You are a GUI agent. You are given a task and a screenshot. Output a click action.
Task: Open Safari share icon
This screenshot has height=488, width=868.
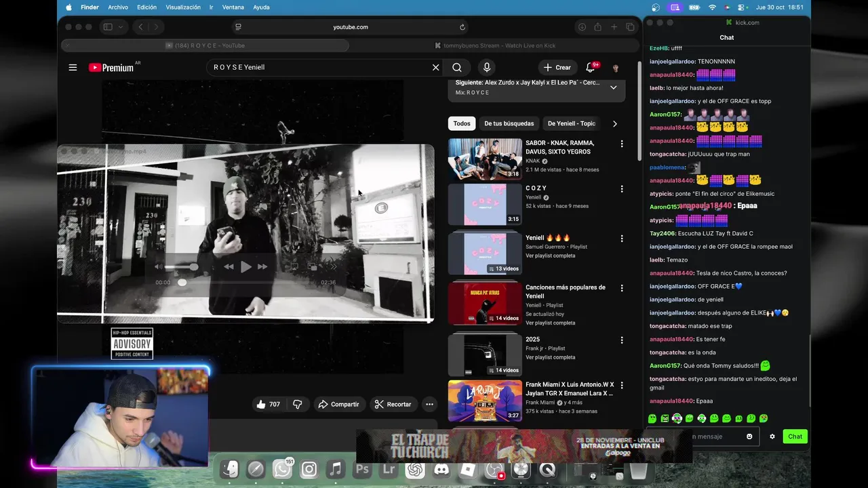pyautogui.click(x=597, y=27)
